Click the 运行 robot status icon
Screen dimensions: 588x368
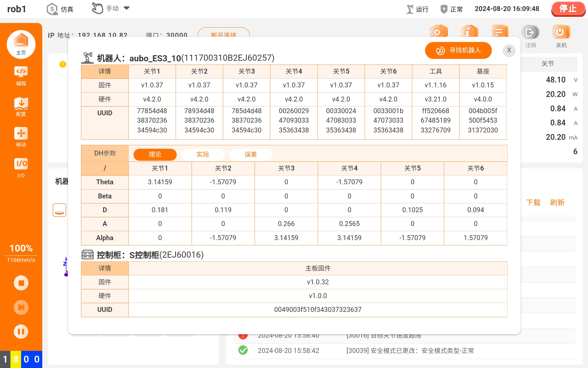pos(409,9)
